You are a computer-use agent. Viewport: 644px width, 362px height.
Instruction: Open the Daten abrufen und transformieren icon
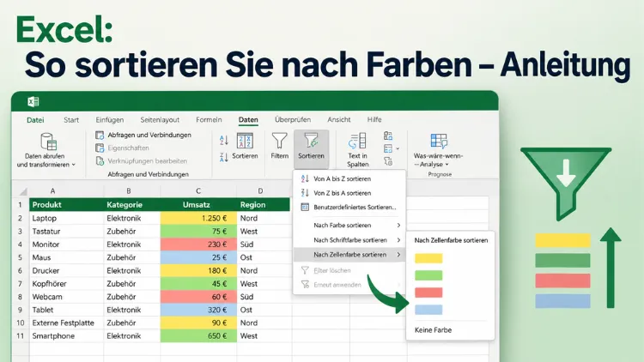coord(48,142)
